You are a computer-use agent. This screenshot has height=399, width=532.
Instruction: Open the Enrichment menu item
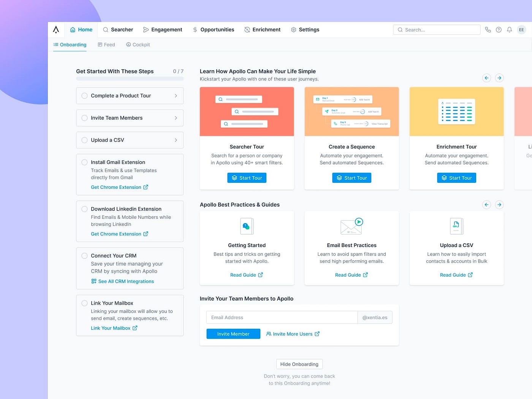click(x=262, y=30)
